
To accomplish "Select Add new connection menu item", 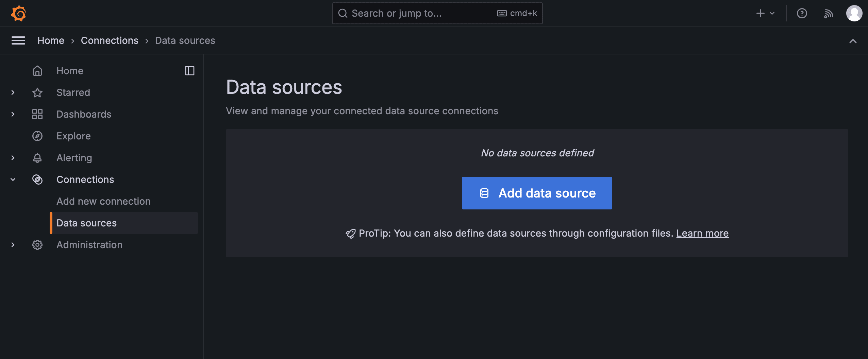I will click(103, 201).
